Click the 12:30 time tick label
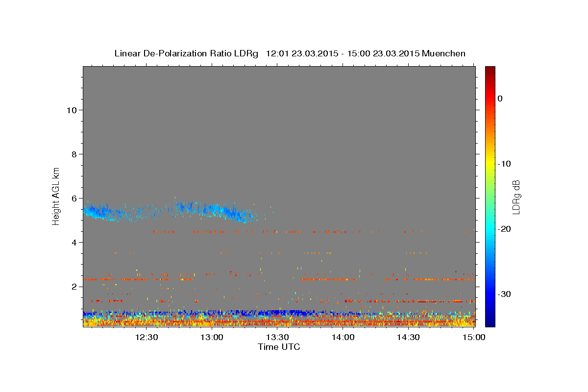 [147, 337]
